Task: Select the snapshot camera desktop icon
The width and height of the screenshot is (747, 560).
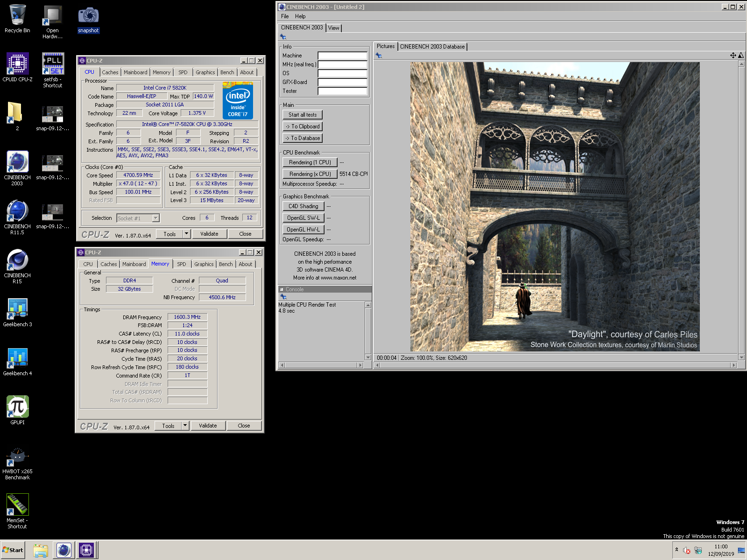Action: point(88,20)
